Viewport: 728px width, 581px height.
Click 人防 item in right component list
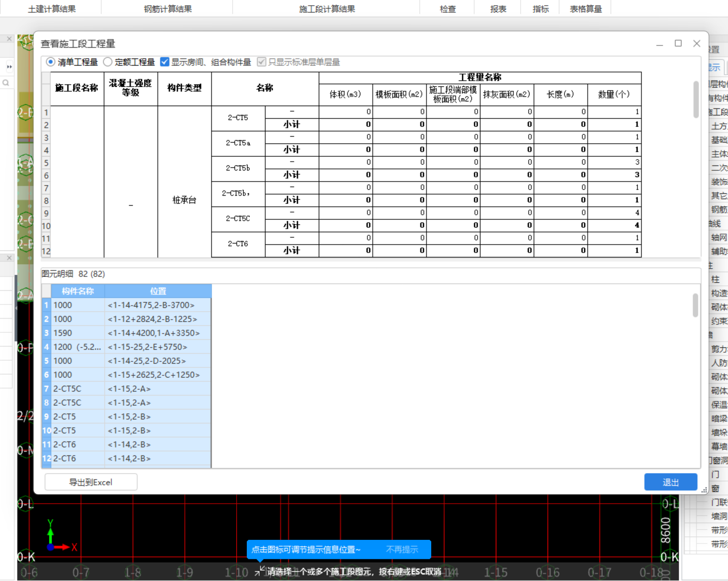719,363
